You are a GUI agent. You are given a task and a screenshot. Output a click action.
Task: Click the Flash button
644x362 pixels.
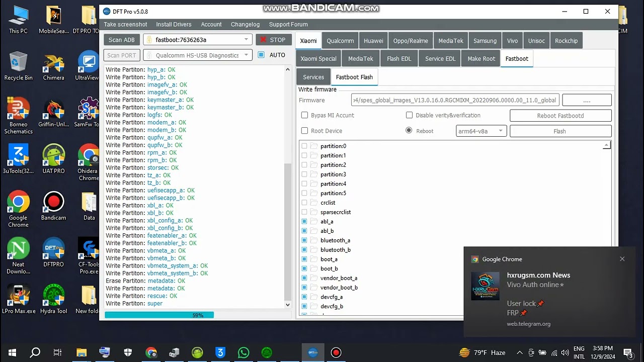[560, 131]
